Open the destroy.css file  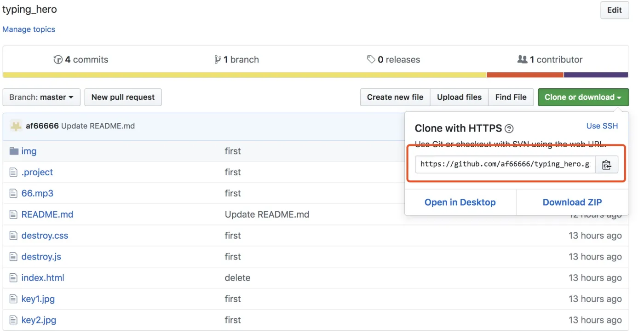pyautogui.click(x=45, y=236)
